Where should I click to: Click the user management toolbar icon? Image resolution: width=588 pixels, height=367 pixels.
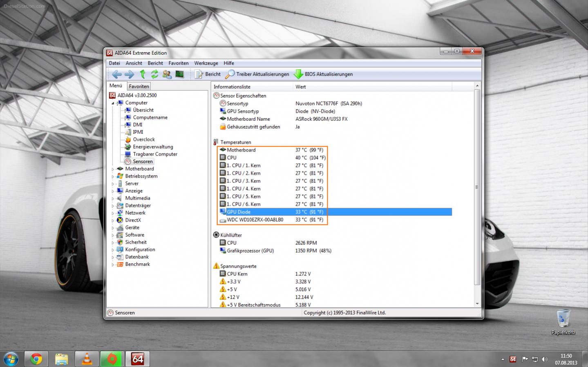[x=167, y=74]
